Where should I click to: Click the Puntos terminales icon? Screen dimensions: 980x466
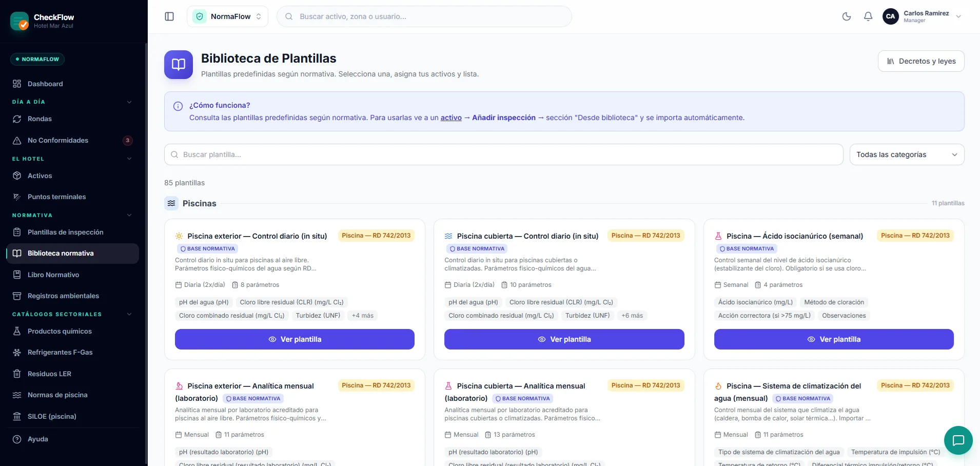tap(17, 197)
